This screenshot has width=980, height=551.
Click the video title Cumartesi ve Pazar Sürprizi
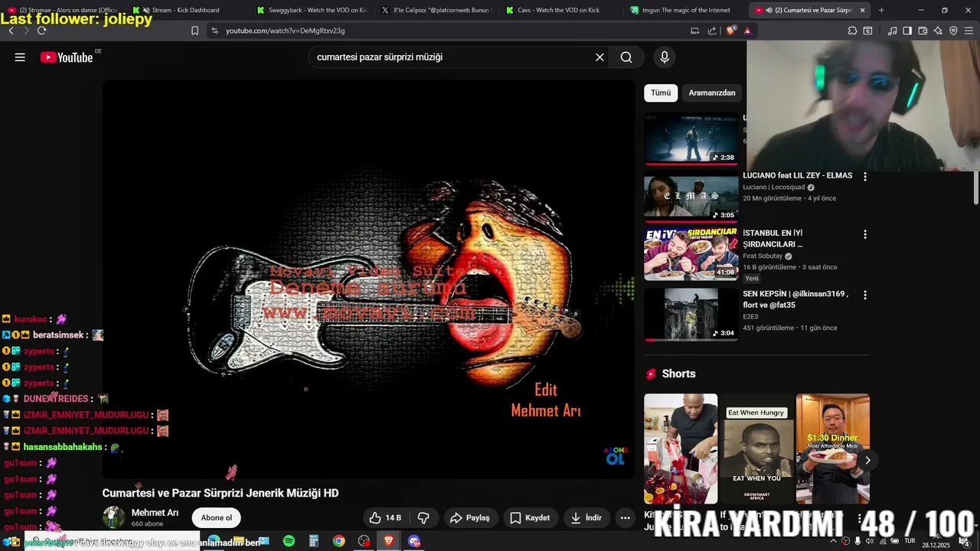220,493
